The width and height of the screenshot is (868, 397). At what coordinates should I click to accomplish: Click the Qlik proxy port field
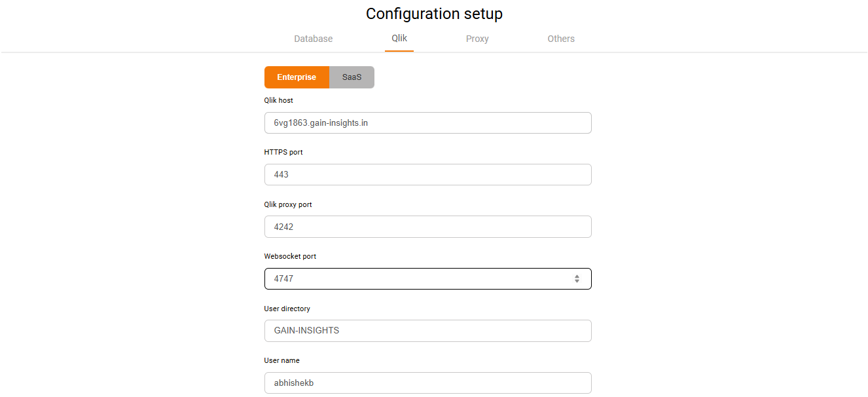coord(427,227)
